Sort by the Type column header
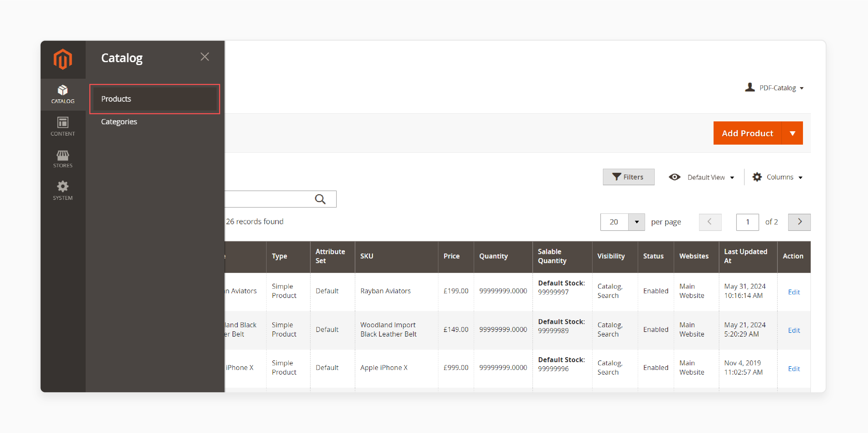This screenshot has width=868, height=433. tap(288, 256)
